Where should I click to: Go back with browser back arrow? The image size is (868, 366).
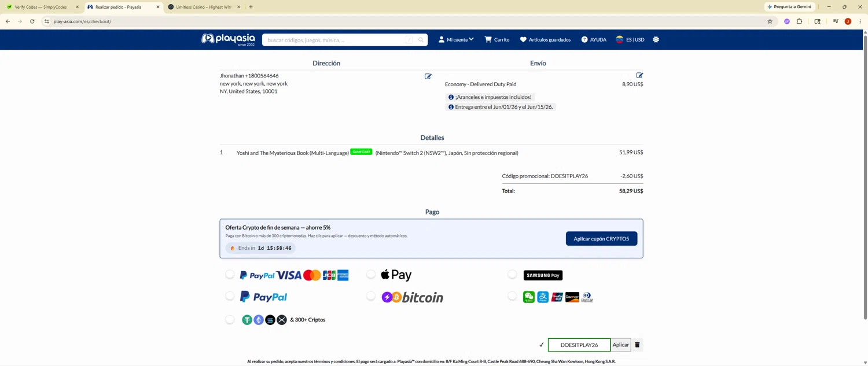pos(8,21)
